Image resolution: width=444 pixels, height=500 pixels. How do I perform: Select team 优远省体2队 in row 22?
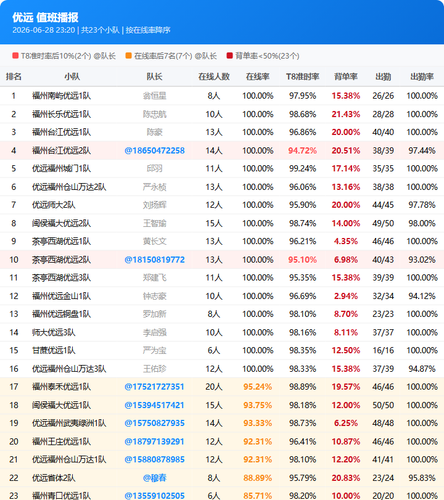click(54, 478)
